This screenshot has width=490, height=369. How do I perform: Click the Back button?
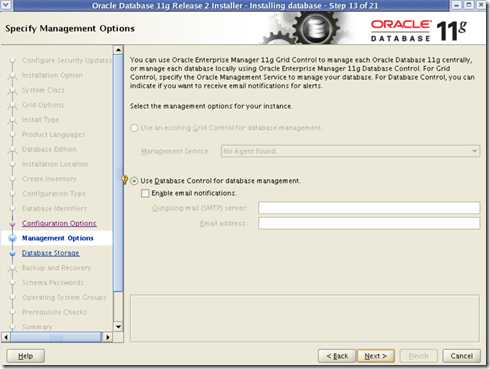(337, 356)
